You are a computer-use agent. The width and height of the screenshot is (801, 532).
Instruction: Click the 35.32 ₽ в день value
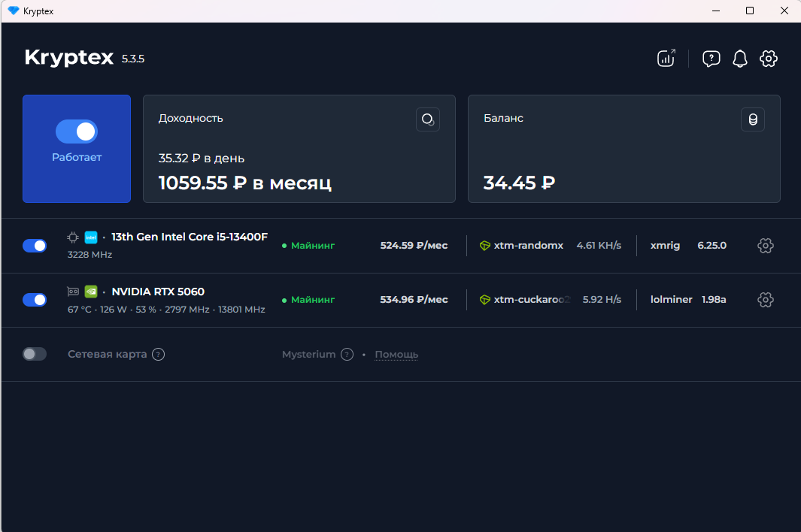pyautogui.click(x=202, y=159)
